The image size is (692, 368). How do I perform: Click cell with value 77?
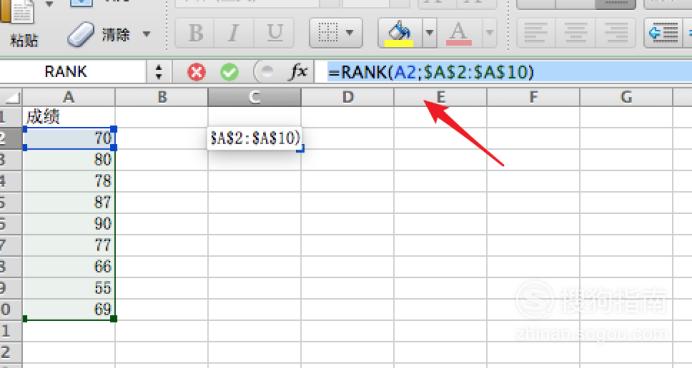pos(68,245)
